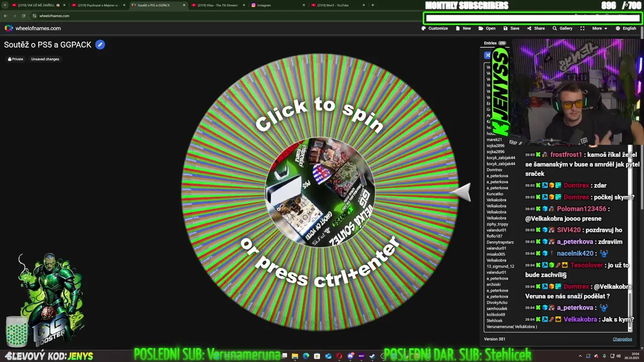Open the Customize panel
This screenshot has width=644, height=362.
435,28
